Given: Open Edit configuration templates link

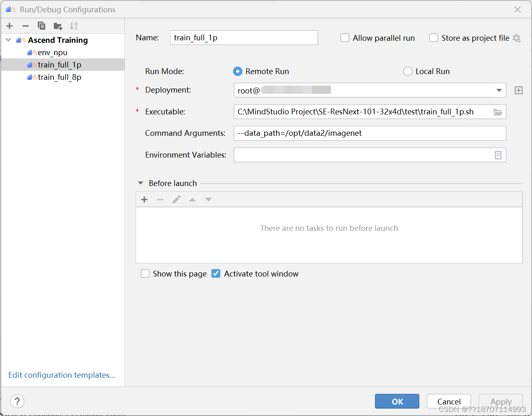Looking at the screenshot, I should (x=62, y=375).
